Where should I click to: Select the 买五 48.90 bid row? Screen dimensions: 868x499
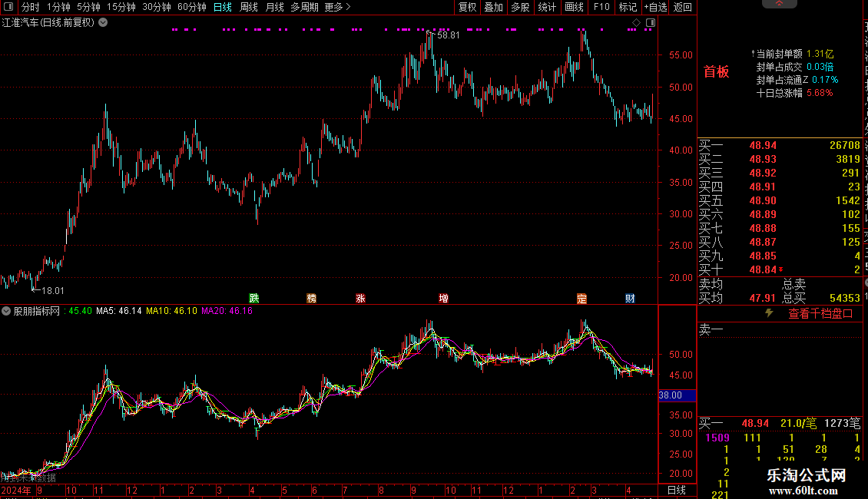tap(780, 200)
